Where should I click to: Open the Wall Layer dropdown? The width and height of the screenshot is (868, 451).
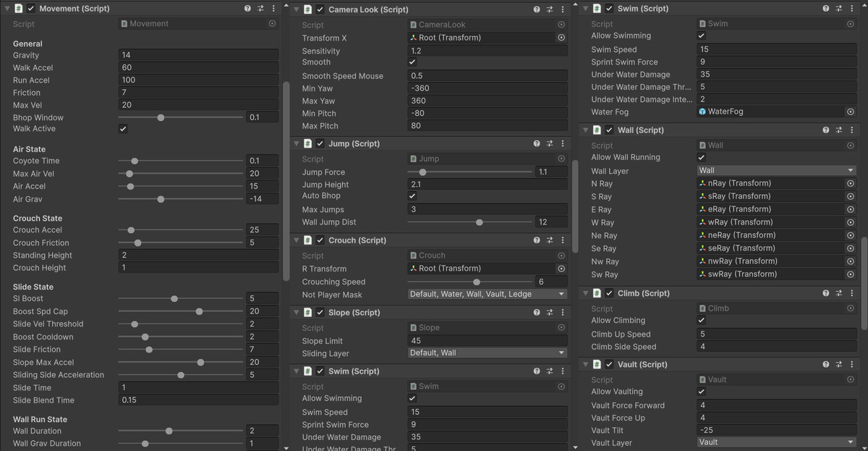[x=777, y=171]
